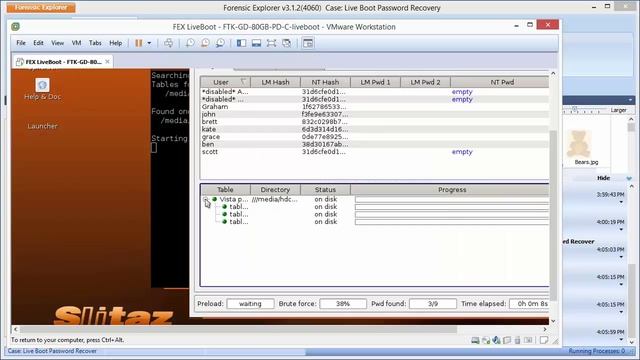
Task: Click the USB device status icon
Action: click(x=517, y=340)
